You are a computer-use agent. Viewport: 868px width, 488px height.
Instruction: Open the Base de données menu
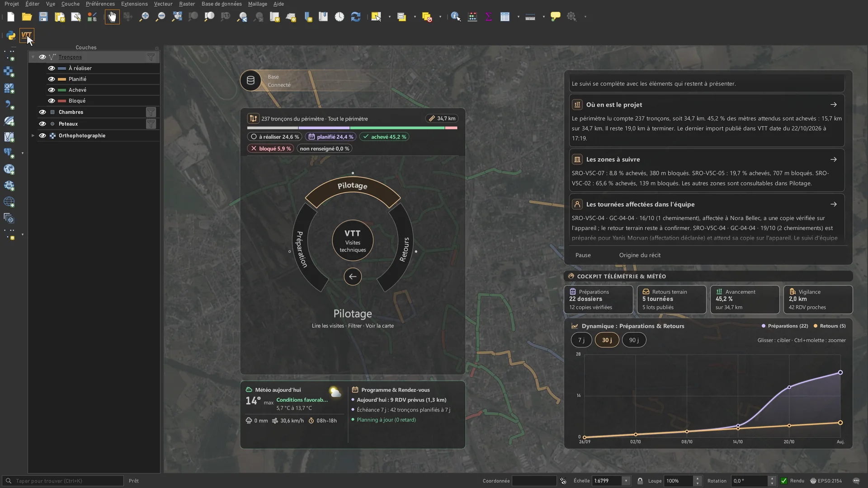click(222, 4)
